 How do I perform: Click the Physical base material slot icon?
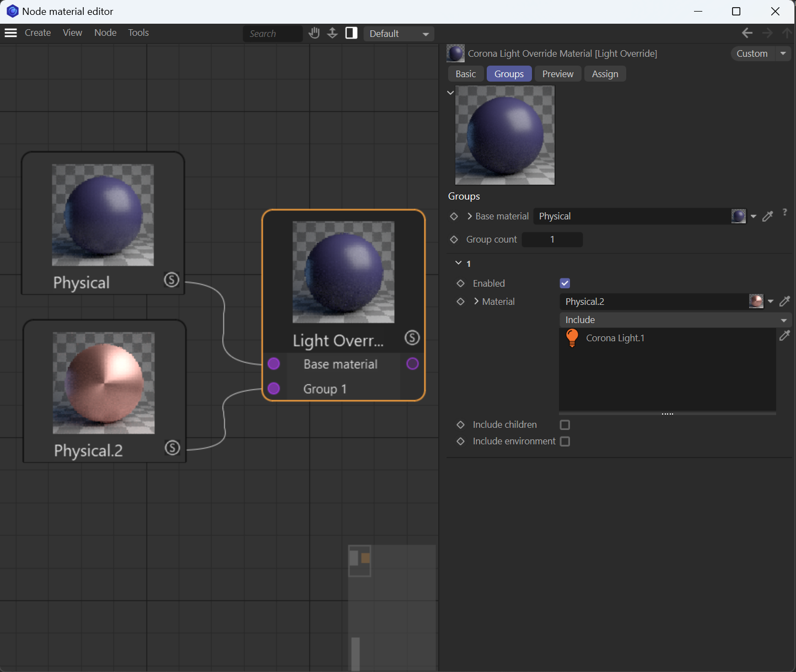[739, 216]
